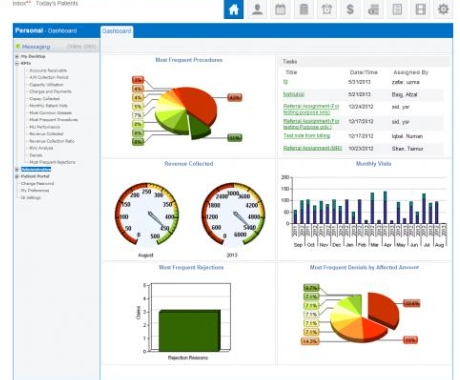The width and height of the screenshot is (460, 380).
Task: Select the My Desktop tree item
Action: pos(33,56)
